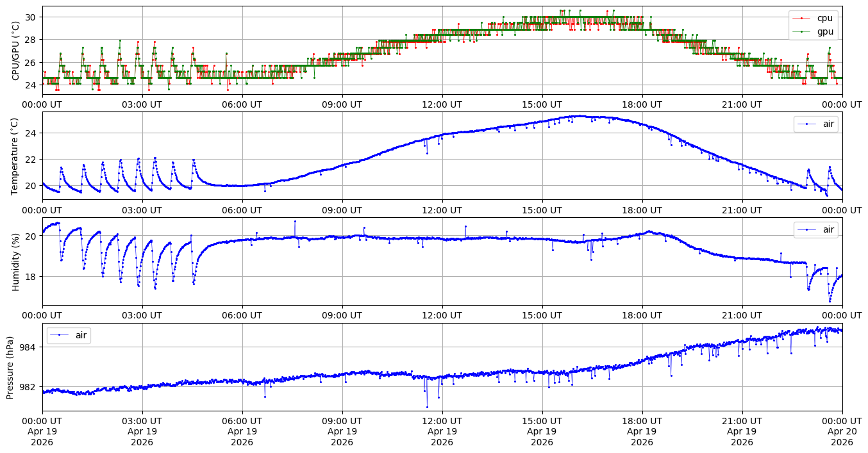Click the Pressure (hPa) y-axis label
The height and width of the screenshot is (453, 868).
point(10,367)
